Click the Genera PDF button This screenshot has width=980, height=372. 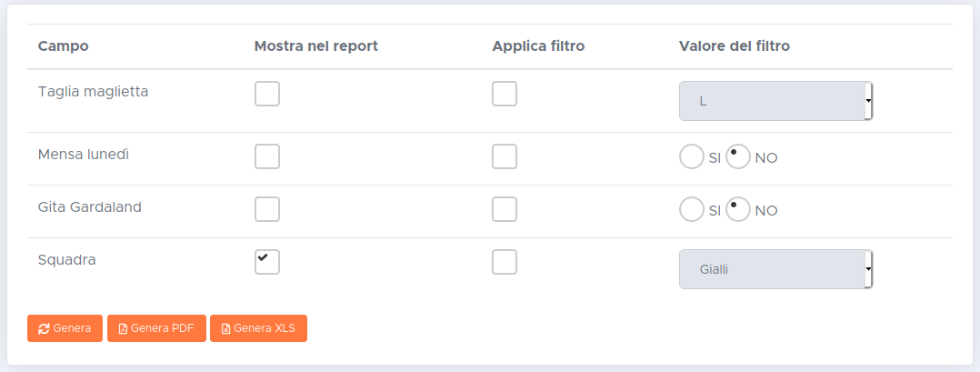(x=156, y=328)
